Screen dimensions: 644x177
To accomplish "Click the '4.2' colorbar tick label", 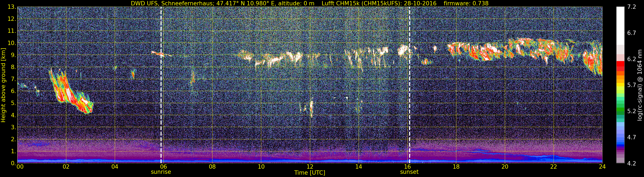I will tap(632, 163).
